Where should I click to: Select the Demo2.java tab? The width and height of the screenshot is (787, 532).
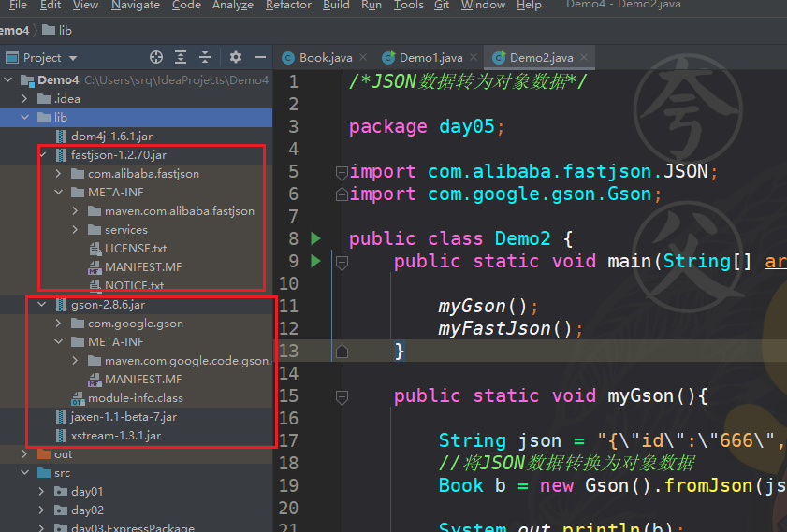tap(540, 58)
